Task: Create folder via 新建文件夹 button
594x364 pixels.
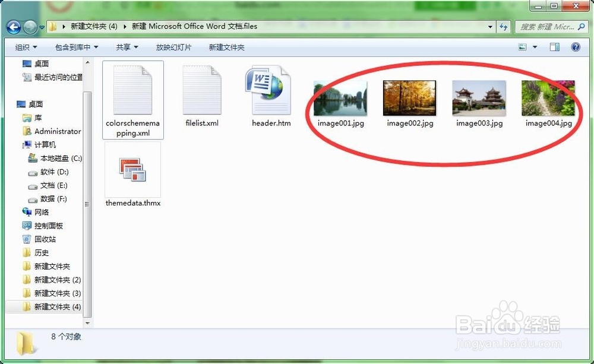Action: [226, 48]
